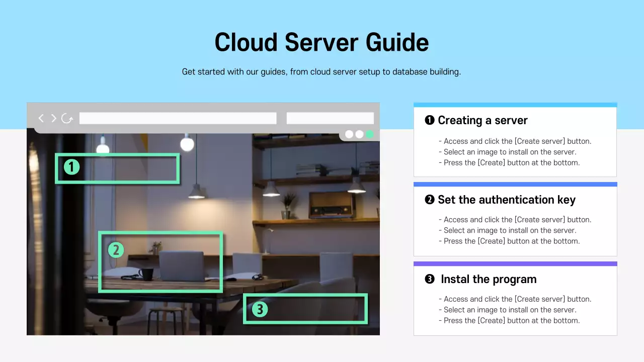Toggle the second white dot indicator
Viewport: 644px width, 362px height.
(359, 134)
